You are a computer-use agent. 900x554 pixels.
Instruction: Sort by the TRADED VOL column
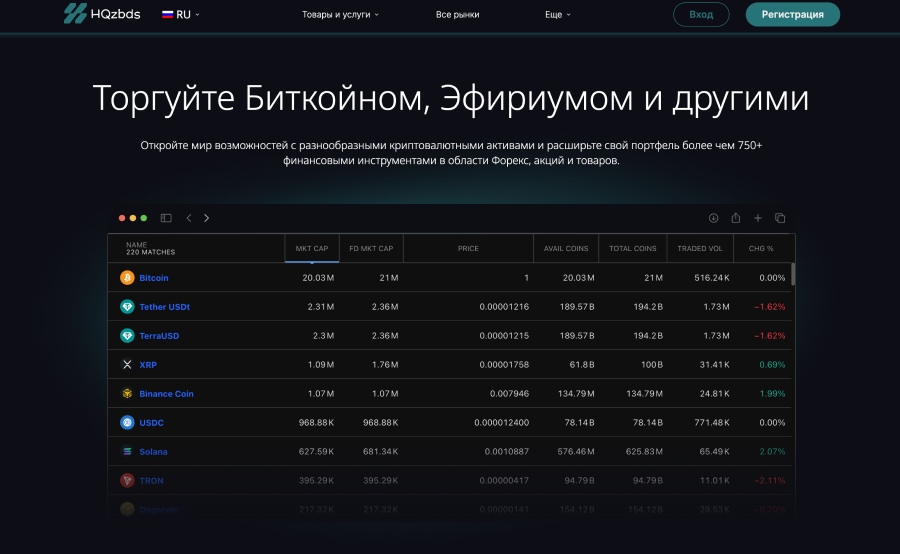(x=700, y=249)
